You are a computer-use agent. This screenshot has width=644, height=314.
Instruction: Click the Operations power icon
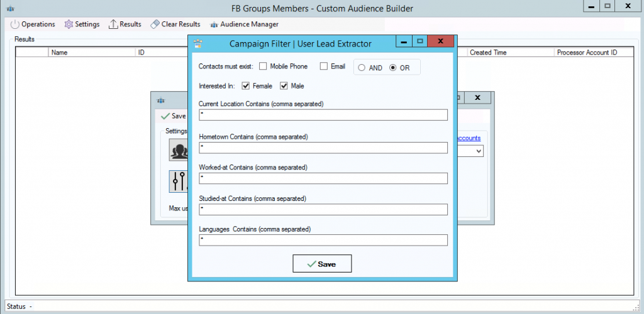[x=15, y=24]
